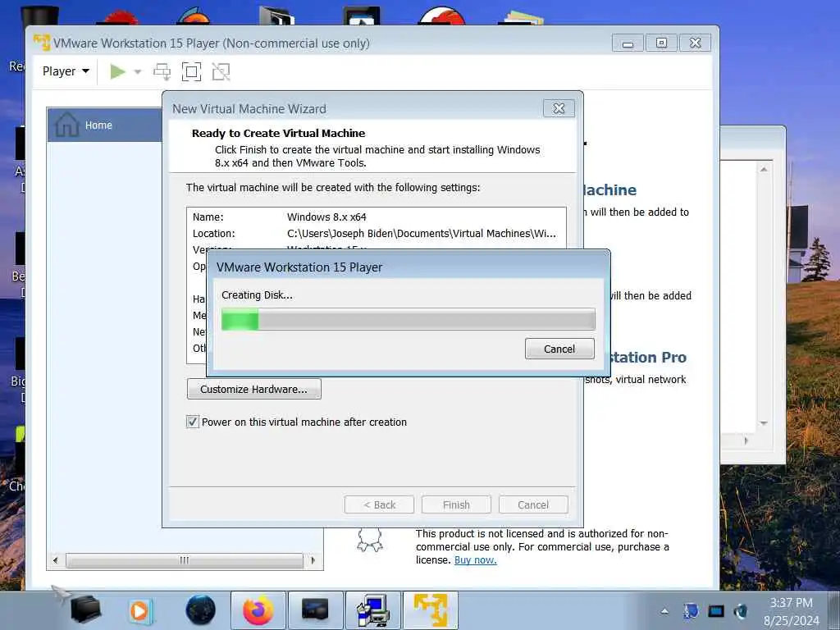Click the library scrollbar left arrow
The height and width of the screenshot is (630, 840).
(55, 560)
